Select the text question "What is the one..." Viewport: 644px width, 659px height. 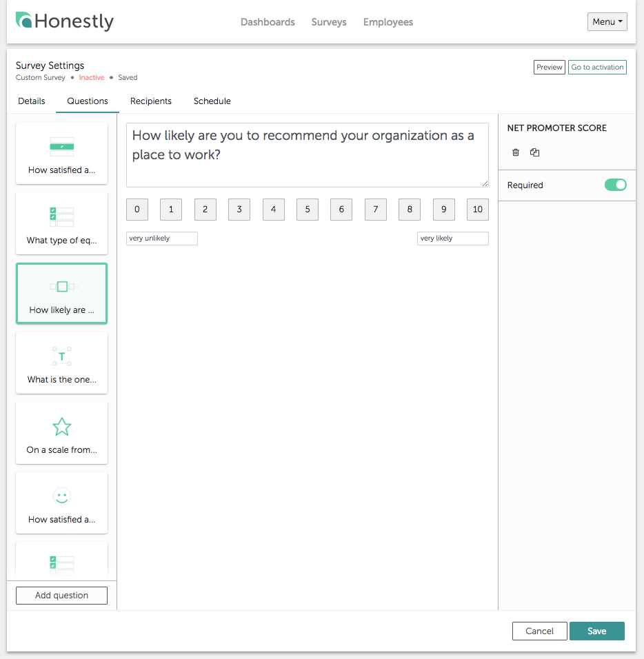point(61,363)
